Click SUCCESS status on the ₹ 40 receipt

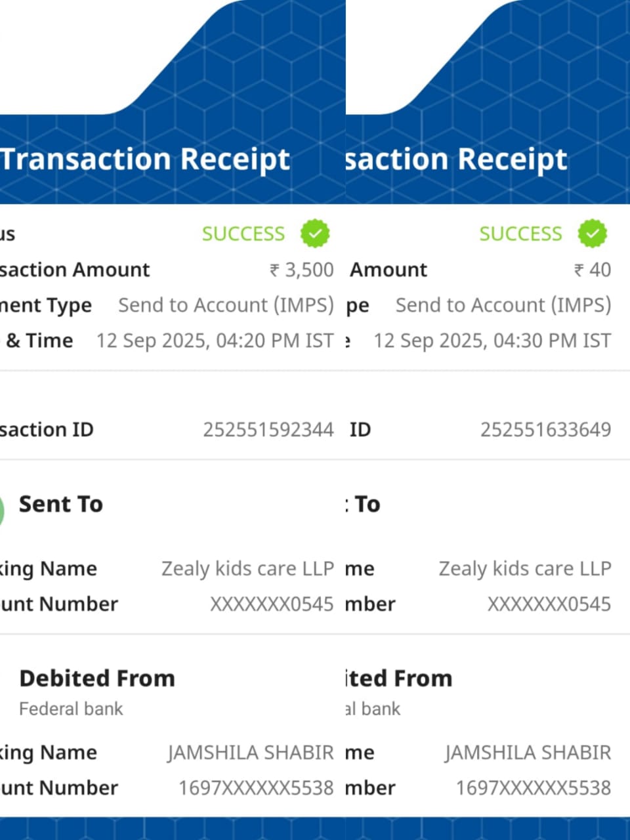click(x=520, y=234)
